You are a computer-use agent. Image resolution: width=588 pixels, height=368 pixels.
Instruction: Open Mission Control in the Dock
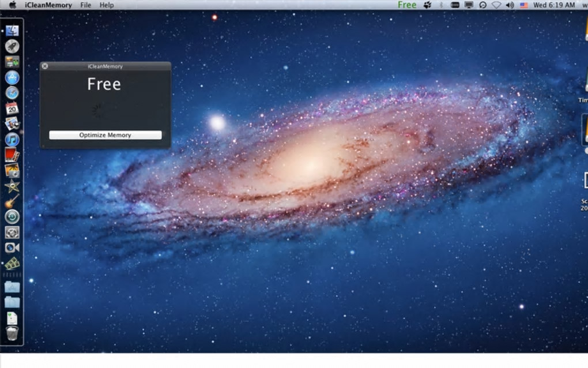click(x=12, y=62)
